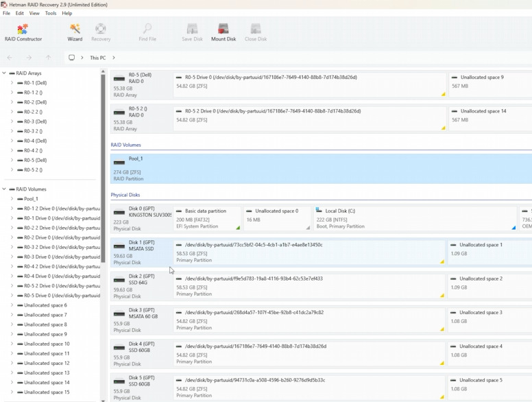Viewport: 532px width, 402px height.
Task: Select R0-4 2 () in RAID Arrays tree
Action: pyautogui.click(x=33, y=150)
